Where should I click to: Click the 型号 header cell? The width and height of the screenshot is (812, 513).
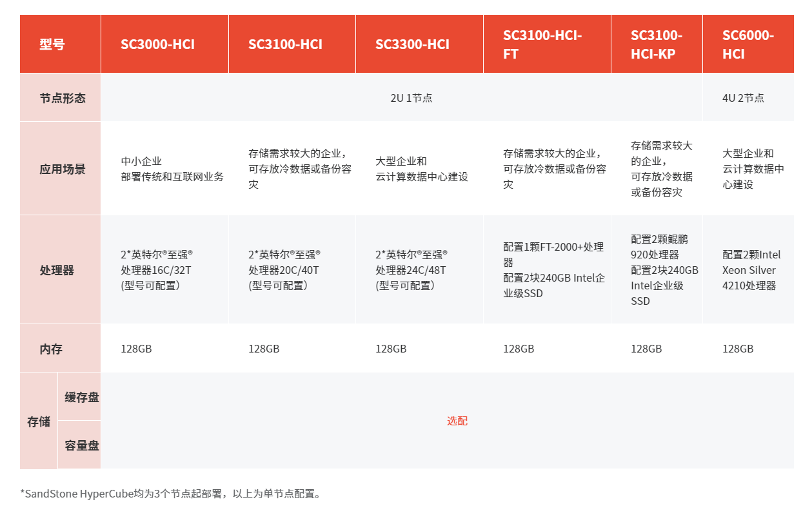(x=52, y=44)
